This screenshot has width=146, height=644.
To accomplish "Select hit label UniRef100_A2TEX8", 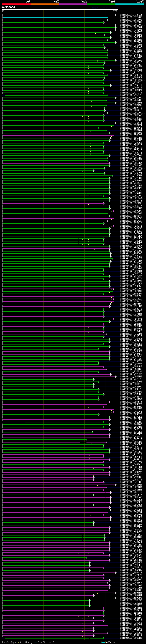I will 131,60.
